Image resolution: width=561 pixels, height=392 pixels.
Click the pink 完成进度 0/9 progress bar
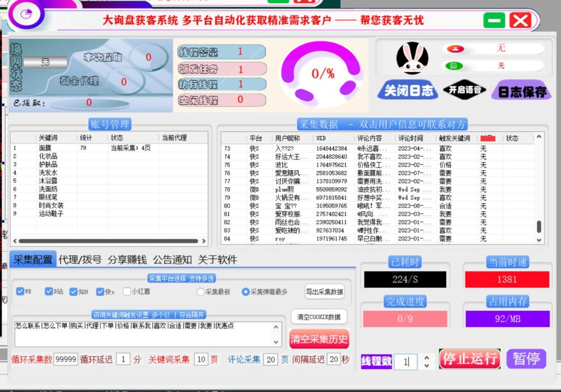coord(405,318)
